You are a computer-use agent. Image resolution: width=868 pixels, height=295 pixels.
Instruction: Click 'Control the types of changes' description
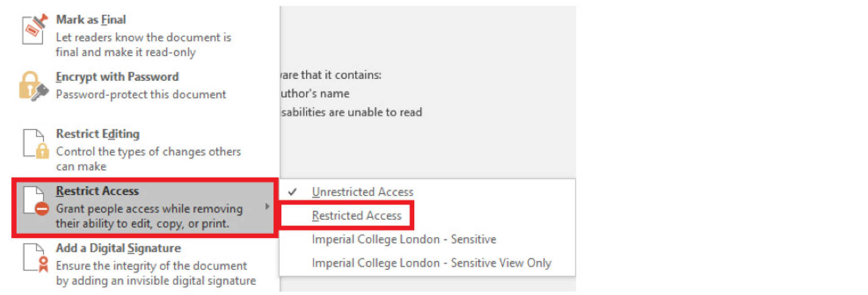pos(149,152)
